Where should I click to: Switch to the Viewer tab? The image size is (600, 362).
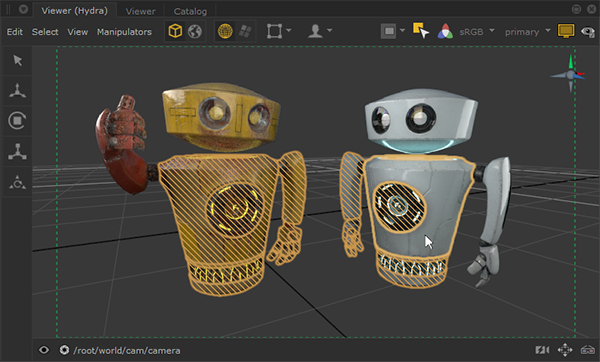[x=140, y=11]
